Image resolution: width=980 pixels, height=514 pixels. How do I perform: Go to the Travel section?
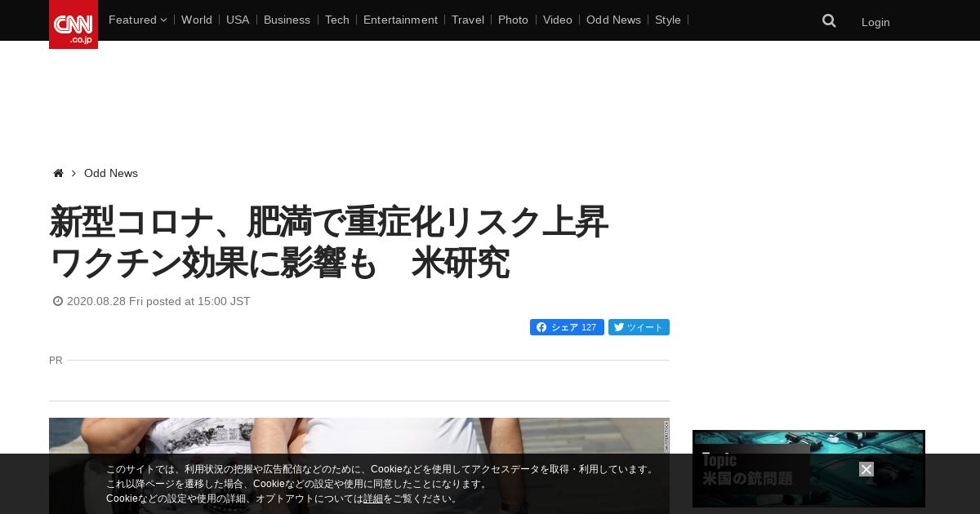coord(468,20)
